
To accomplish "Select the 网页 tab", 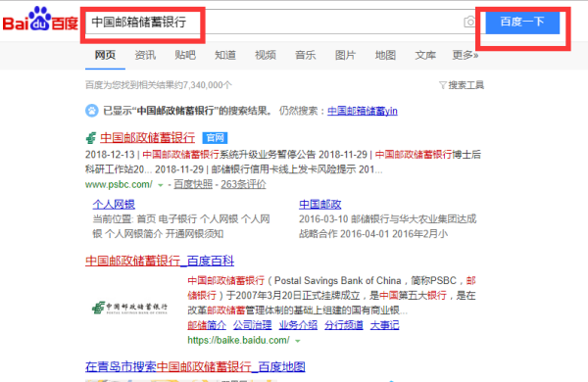I will tap(105, 55).
